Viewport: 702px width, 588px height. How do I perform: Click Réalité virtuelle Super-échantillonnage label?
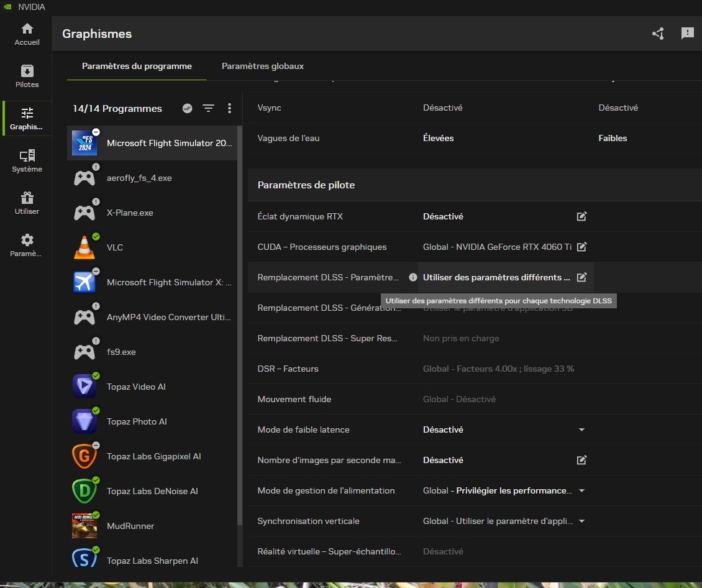(x=329, y=551)
